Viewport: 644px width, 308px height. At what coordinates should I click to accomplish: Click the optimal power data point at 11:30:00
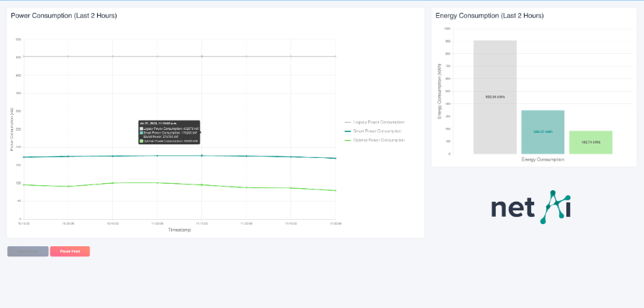(x=247, y=187)
